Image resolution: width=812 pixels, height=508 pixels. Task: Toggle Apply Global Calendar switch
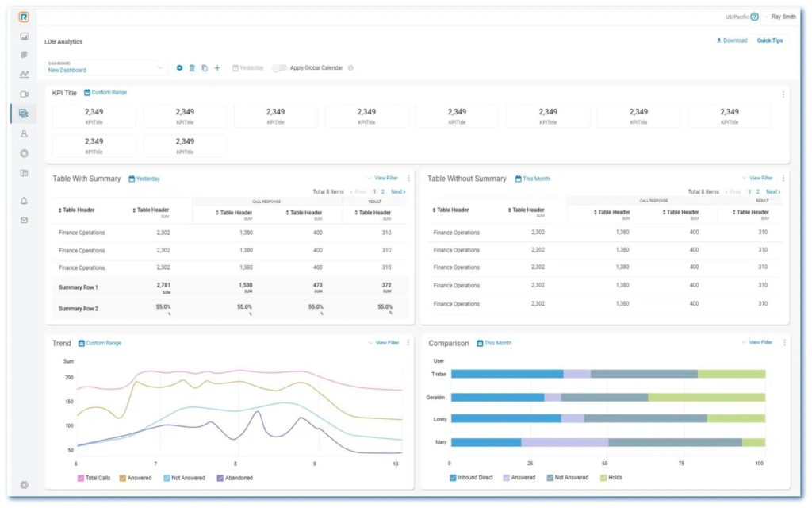point(279,68)
